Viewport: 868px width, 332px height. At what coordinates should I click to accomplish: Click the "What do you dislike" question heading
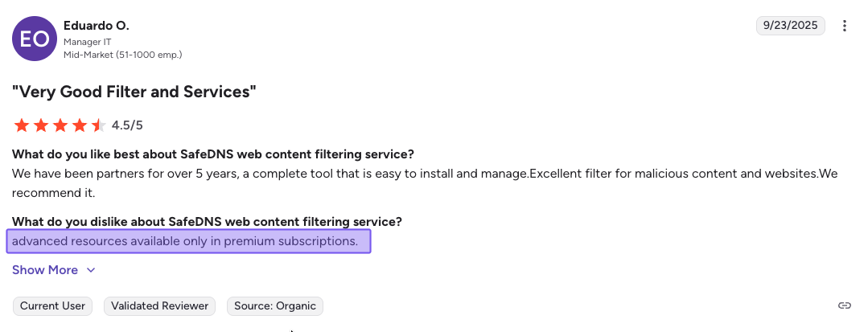pyautogui.click(x=207, y=221)
